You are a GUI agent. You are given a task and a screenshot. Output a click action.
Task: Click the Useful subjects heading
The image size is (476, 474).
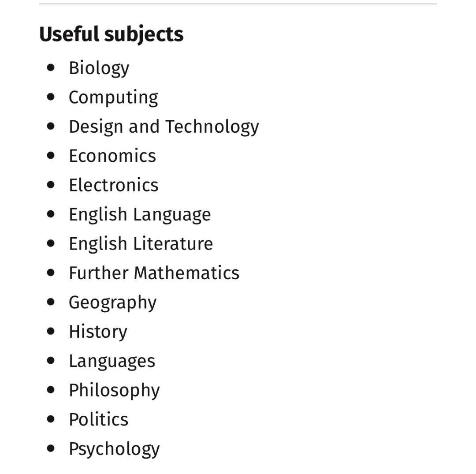click(x=111, y=35)
